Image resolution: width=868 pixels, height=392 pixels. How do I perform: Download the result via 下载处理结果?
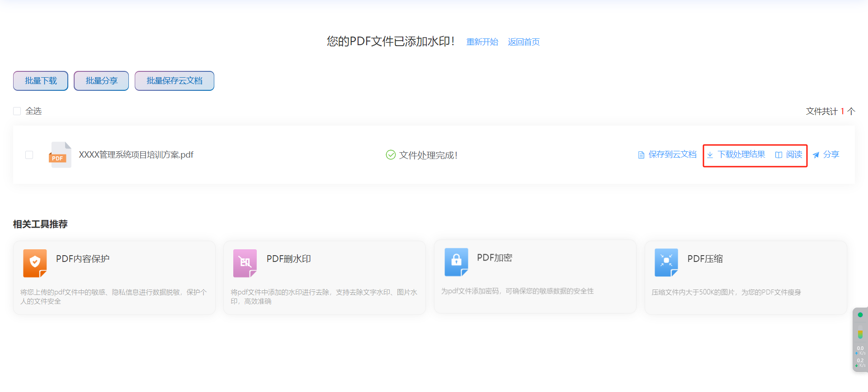741,154
